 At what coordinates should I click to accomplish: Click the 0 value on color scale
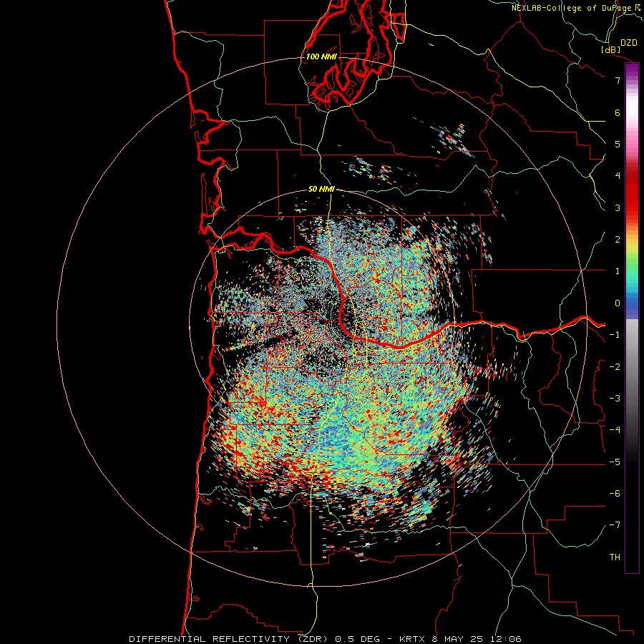point(618,303)
